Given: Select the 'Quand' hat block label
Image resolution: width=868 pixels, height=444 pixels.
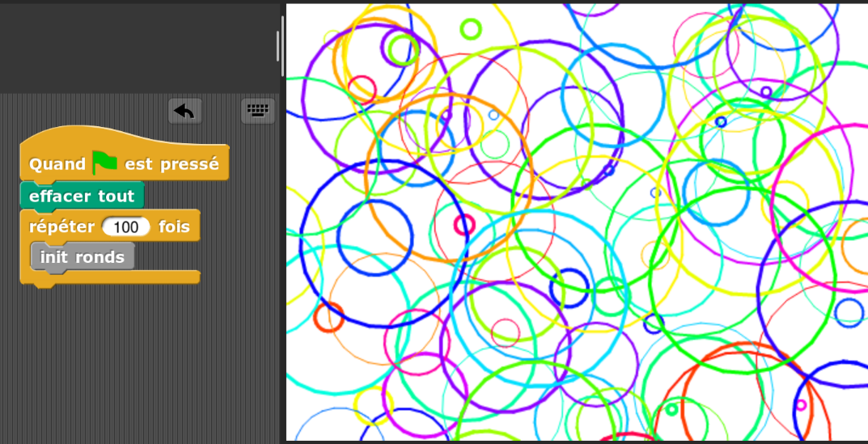Looking at the screenshot, I should pyautogui.click(x=57, y=164).
